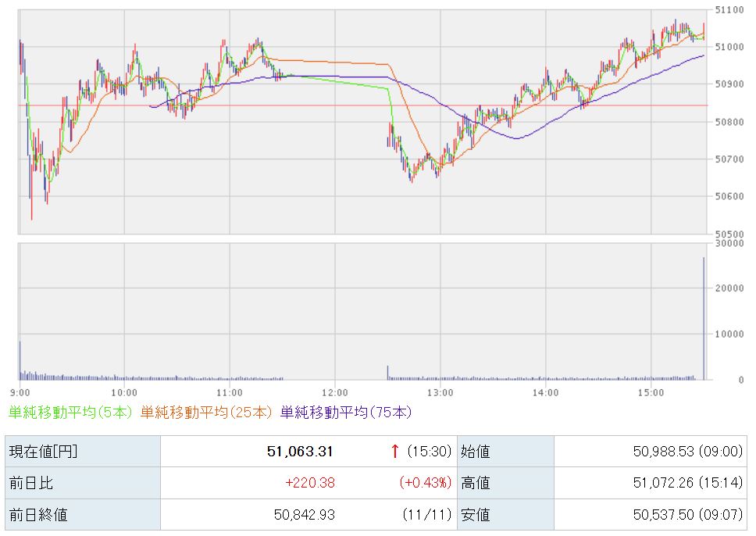Select the 25-period simple moving average legend
756x536 pixels.
[x=208, y=411]
